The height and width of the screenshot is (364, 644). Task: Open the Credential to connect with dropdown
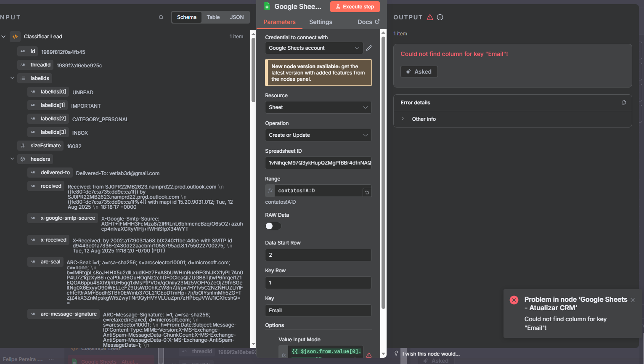tap(314, 48)
